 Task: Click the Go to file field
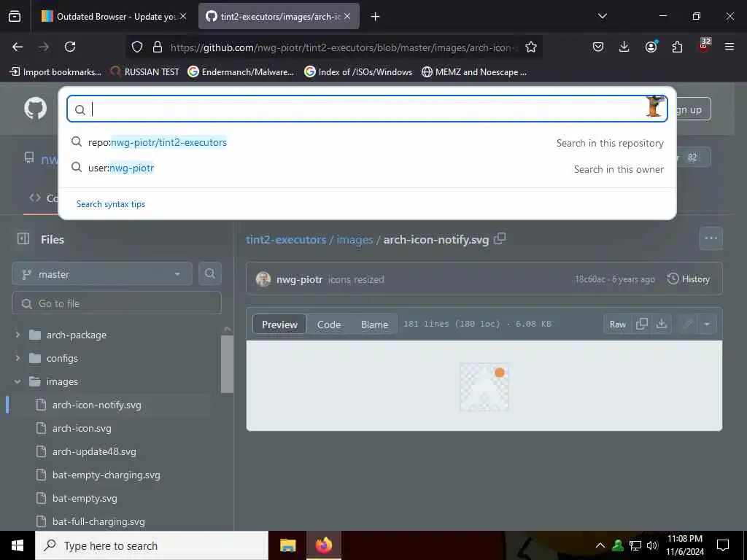pos(117,303)
